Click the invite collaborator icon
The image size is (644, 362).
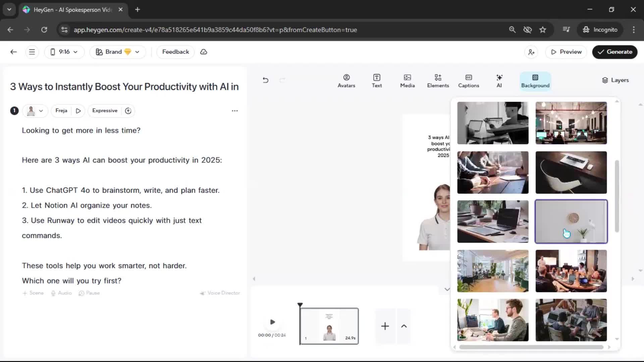pyautogui.click(x=531, y=52)
